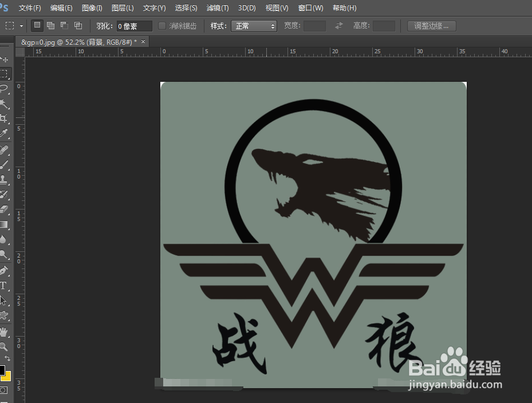Select the Blur tool
This screenshot has height=403, width=532.
5,239
